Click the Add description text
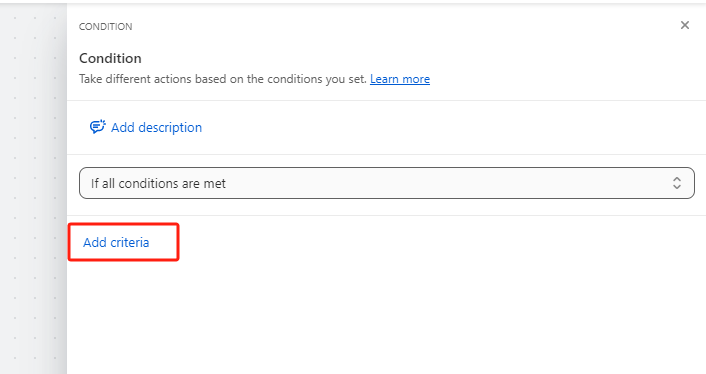This screenshot has height=374, width=706. tap(156, 127)
